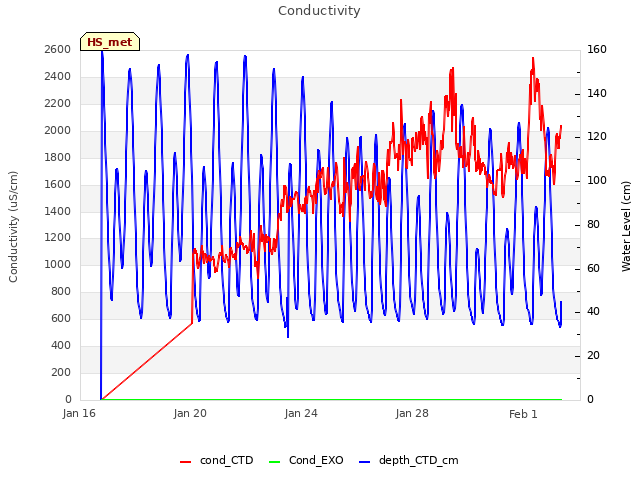640x480 pixels.
Task: Click the 1000 conductivity axis value
Action: (58, 264)
